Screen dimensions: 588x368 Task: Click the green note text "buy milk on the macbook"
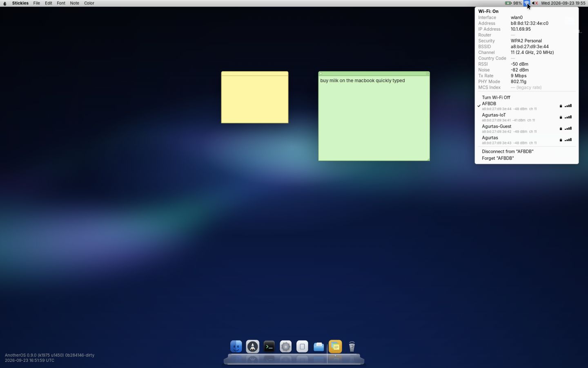347,81
